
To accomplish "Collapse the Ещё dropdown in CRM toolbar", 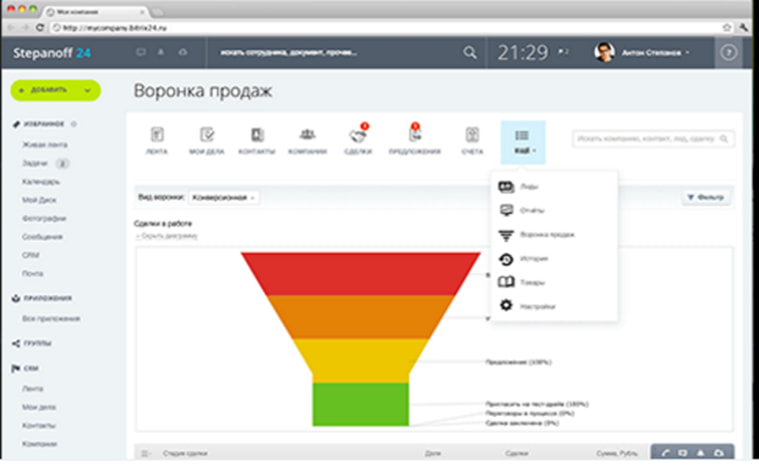I will (523, 142).
